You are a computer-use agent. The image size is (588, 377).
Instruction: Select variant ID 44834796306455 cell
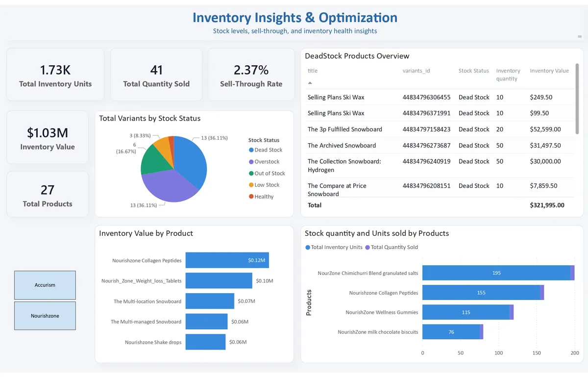point(426,97)
